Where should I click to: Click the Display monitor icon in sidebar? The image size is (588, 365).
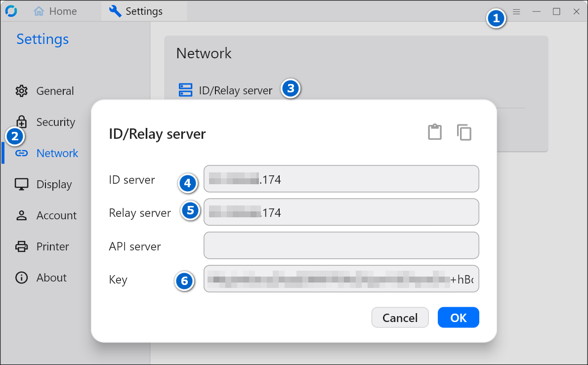point(21,184)
